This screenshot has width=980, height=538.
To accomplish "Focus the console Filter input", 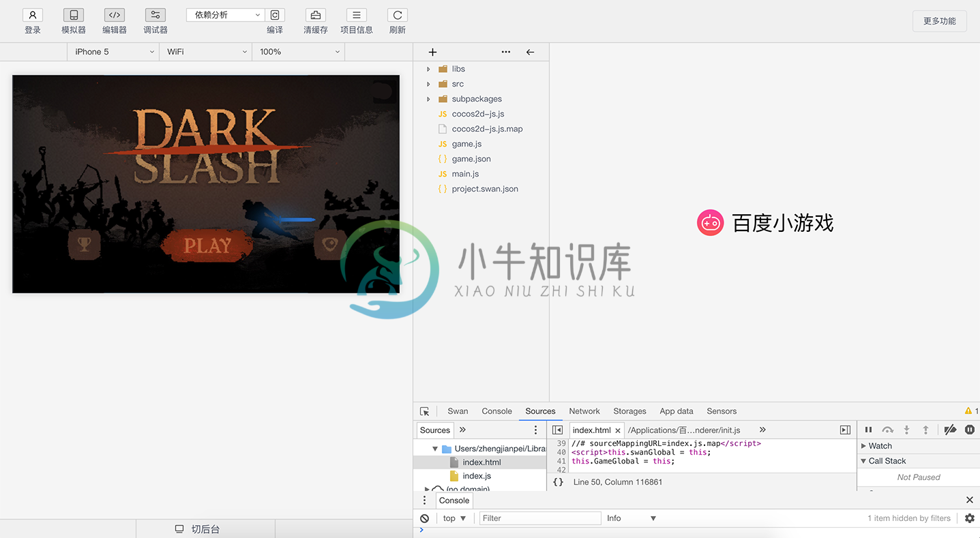I will (540, 518).
